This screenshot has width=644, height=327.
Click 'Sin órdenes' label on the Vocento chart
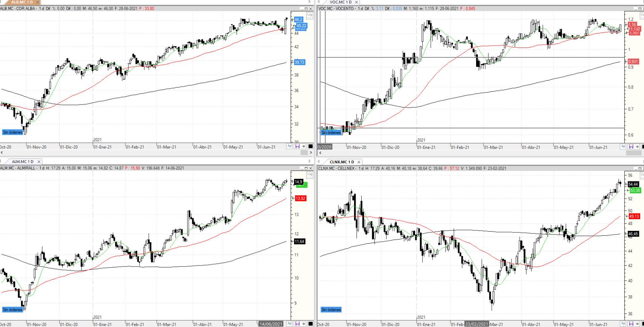tap(331, 132)
